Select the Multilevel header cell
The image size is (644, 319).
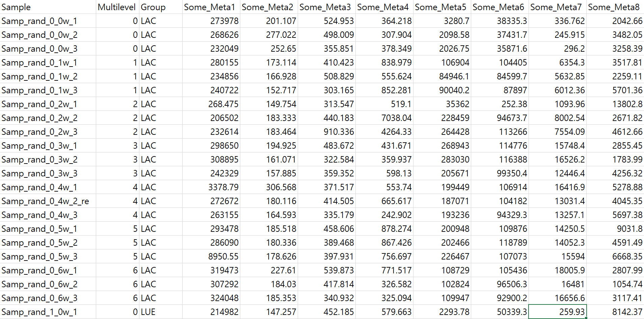point(117,7)
